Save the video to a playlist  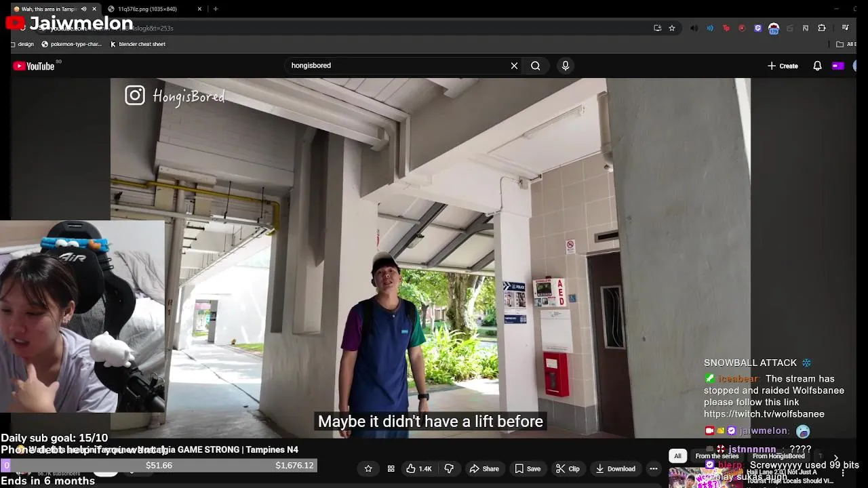tap(528, 468)
